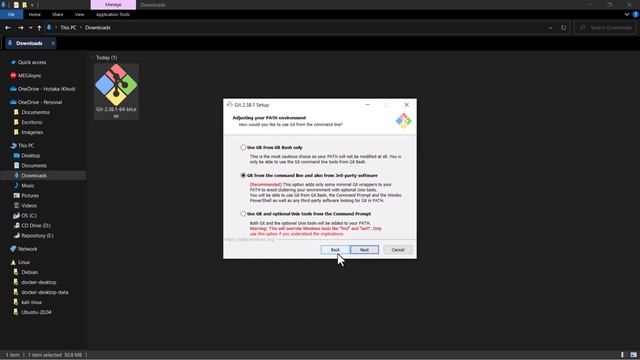
Task: Open the Share ribbon tab
Action: pyautogui.click(x=58, y=14)
